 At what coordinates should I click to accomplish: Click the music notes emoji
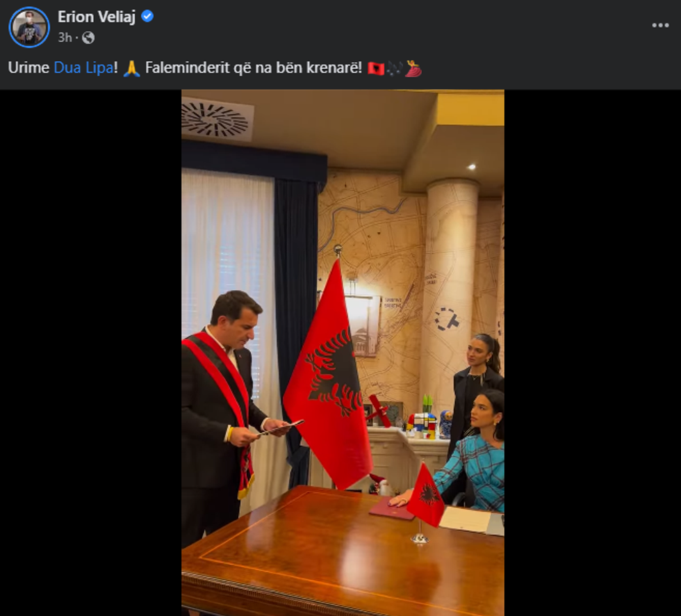[x=395, y=68]
